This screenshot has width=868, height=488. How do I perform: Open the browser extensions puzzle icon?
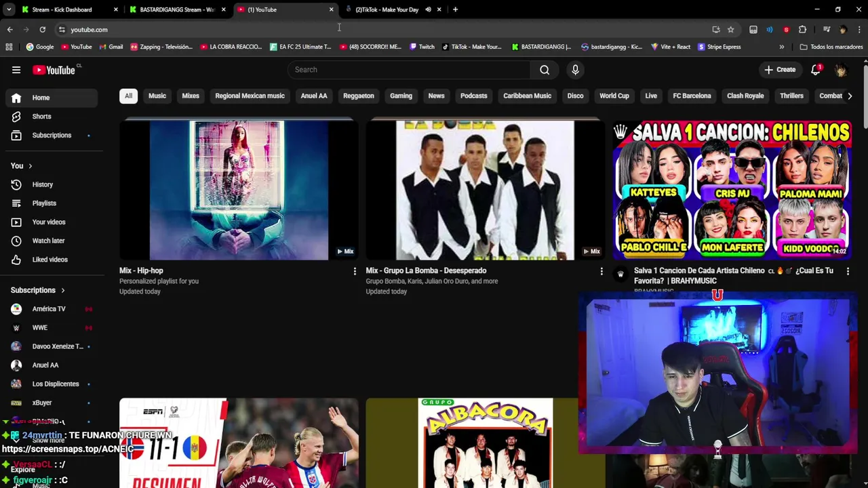802,29
